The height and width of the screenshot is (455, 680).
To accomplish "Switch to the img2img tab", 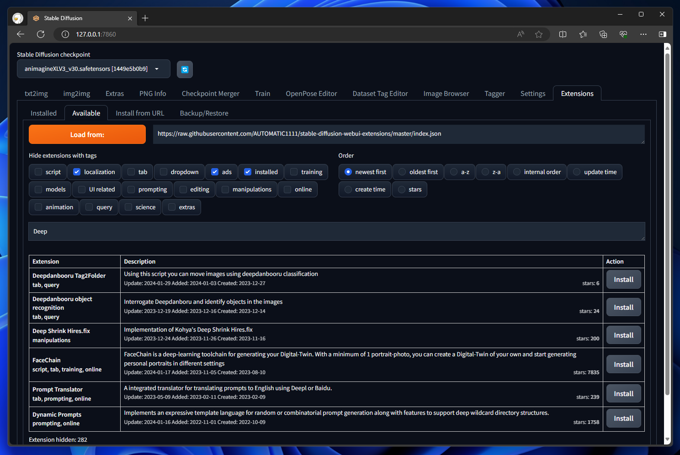I will tap(77, 94).
